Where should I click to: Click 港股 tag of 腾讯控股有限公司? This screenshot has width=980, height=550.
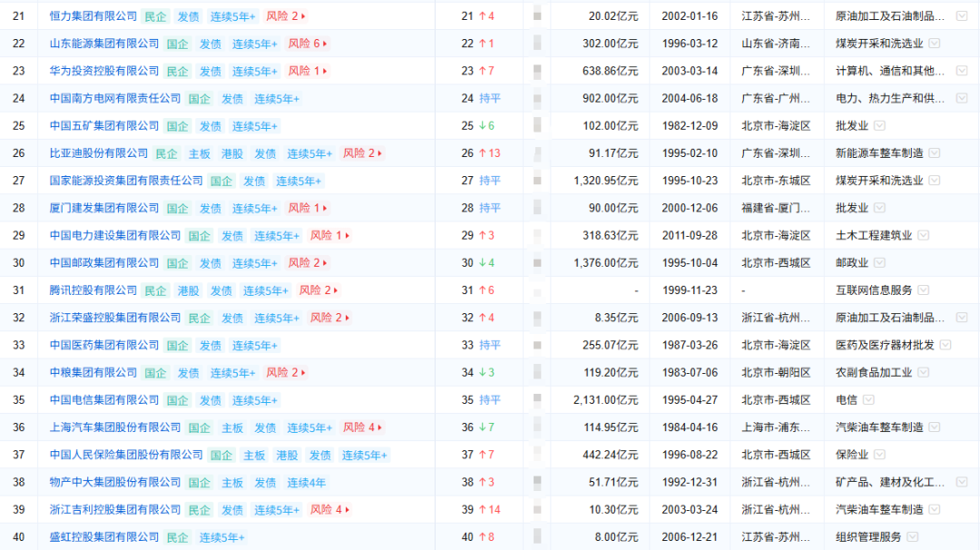(x=188, y=290)
